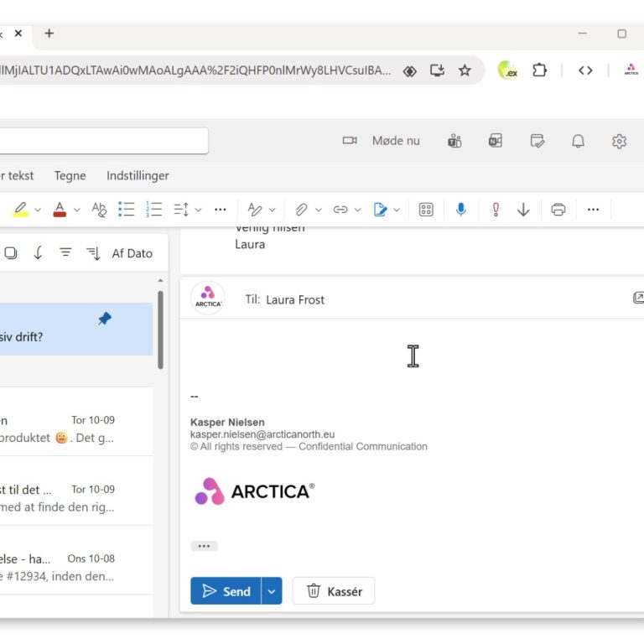Set low importance with down arrow

523,210
